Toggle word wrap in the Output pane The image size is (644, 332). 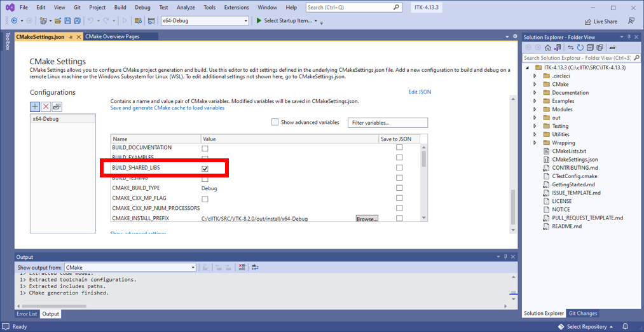255,267
